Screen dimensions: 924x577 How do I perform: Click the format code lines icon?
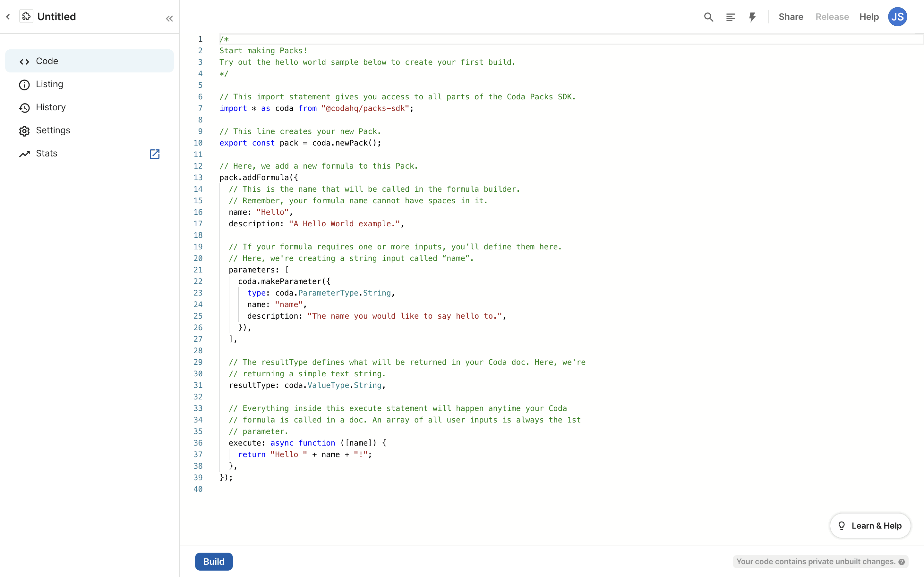pyautogui.click(x=731, y=17)
